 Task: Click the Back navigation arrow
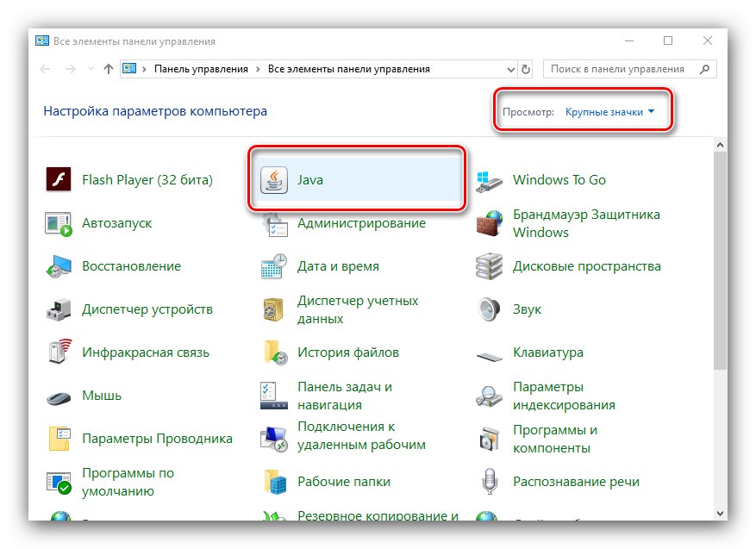46,70
